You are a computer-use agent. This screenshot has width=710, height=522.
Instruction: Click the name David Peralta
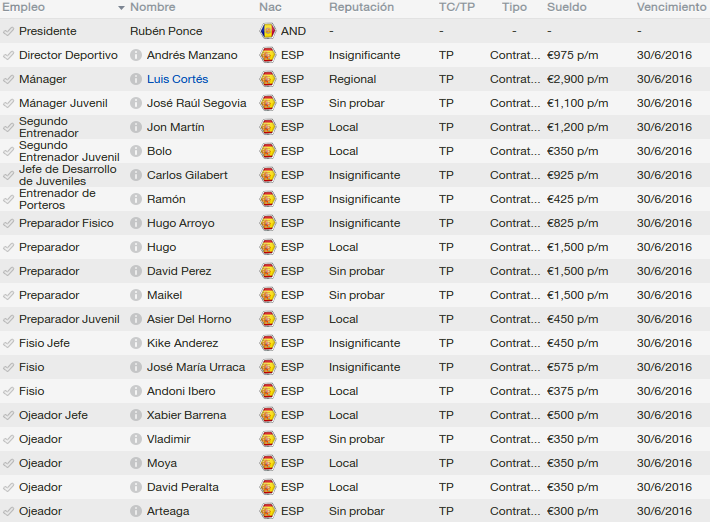(x=183, y=487)
